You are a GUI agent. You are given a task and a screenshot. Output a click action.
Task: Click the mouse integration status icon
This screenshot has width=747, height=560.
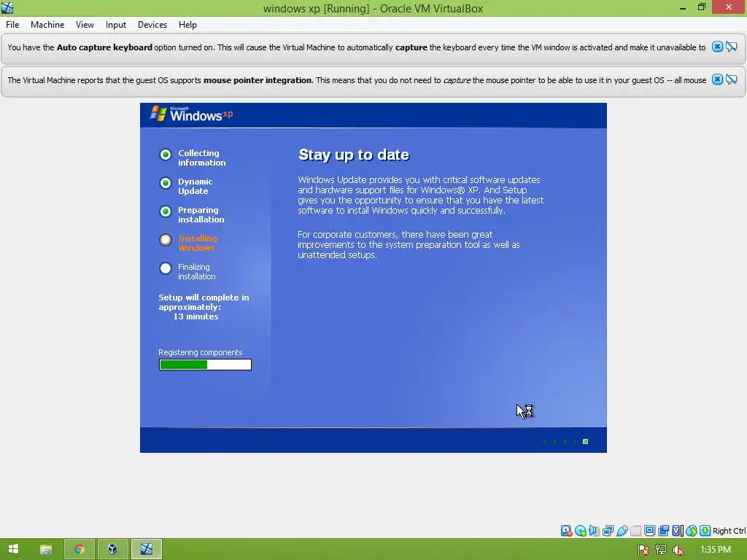coord(692,531)
